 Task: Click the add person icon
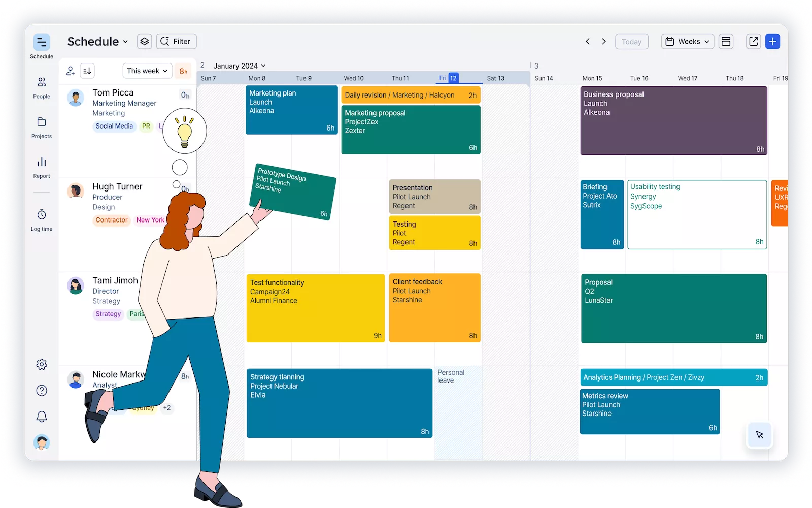[71, 71]
